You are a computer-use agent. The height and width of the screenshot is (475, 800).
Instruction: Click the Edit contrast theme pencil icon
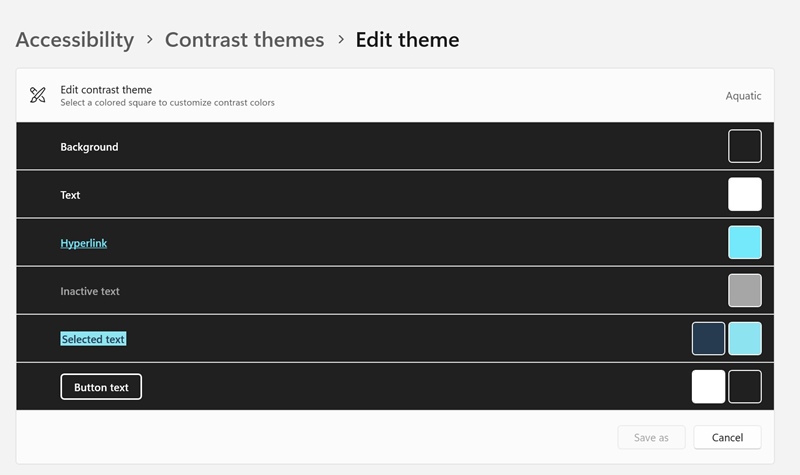point(38,96)
